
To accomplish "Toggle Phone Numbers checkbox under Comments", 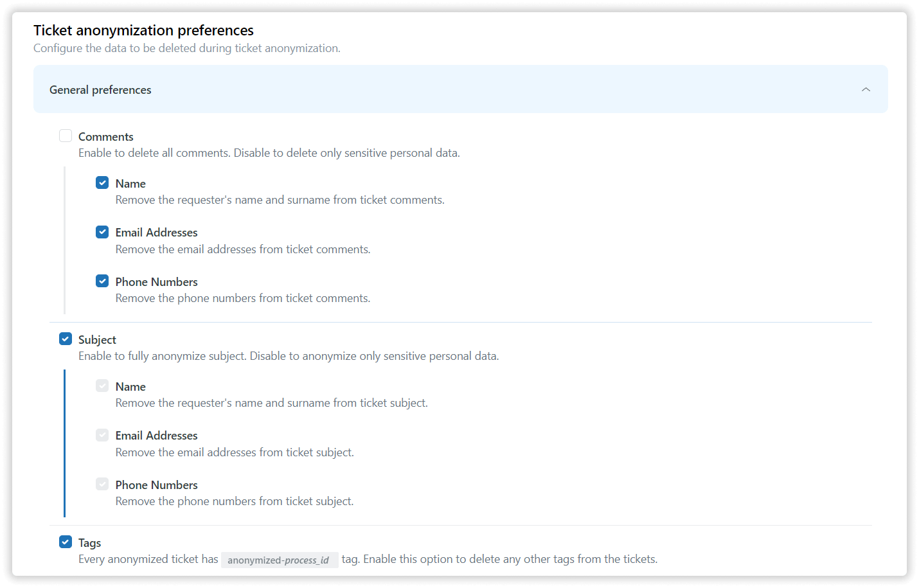I will (102, 281).
